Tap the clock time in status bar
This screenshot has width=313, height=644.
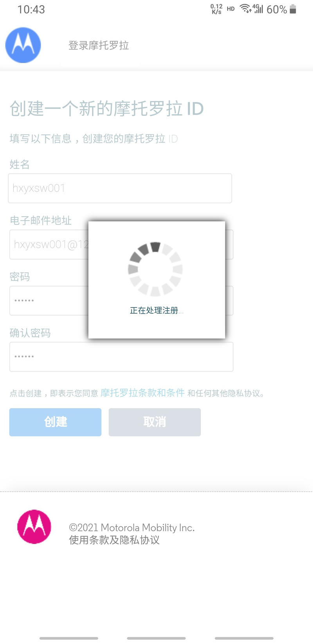(31, 9)
